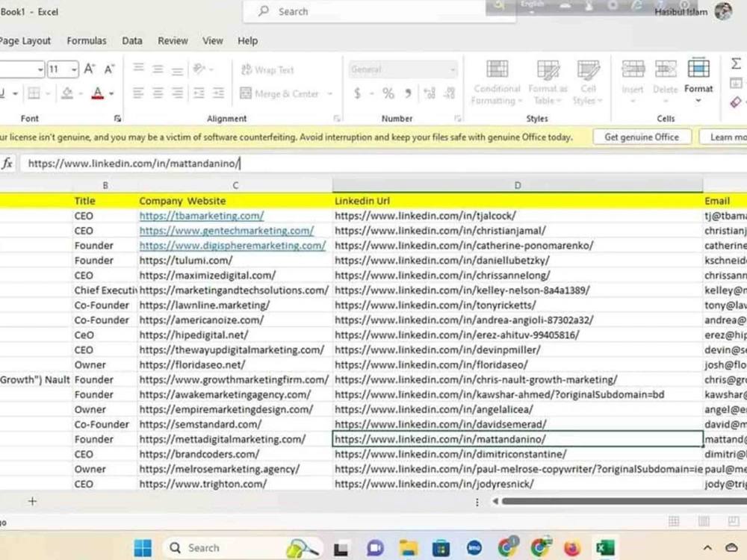Toggle Wrap Text
This screenshot has height=560, width=747.
267,70
